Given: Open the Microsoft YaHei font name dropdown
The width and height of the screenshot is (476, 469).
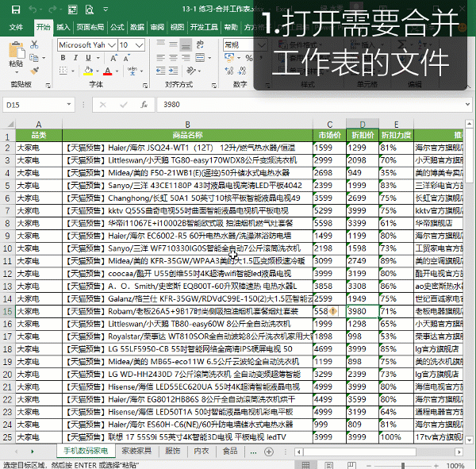Looking at the screenshot, I should pyautogui.click(x=112, y=45).
